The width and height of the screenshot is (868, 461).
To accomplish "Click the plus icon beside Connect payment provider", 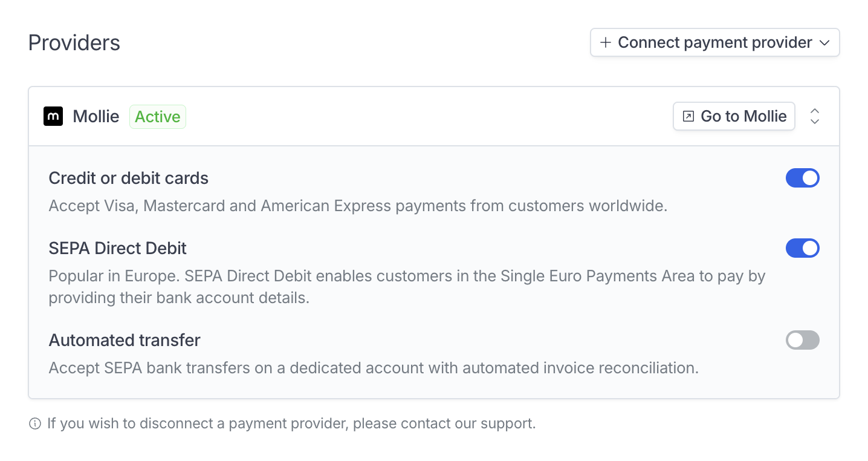I will (x=605, y=42).
